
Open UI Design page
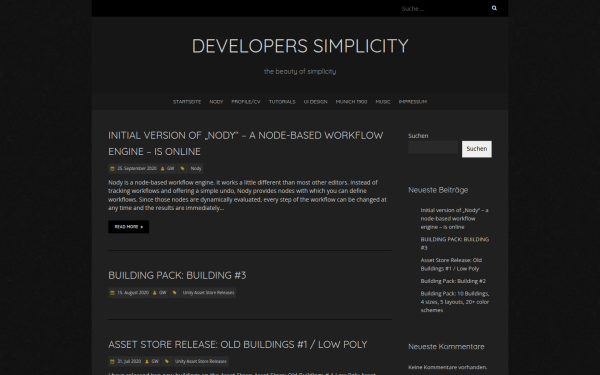click(x=315, y=102)
